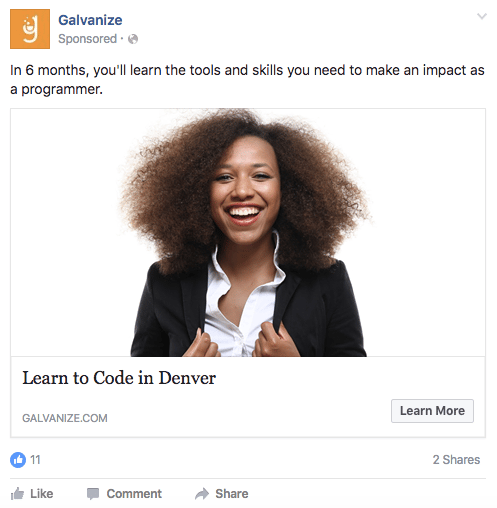497x508 pixels.
Task: Open the GALVANIZE.COM domain link
Action: coord(65,418)
